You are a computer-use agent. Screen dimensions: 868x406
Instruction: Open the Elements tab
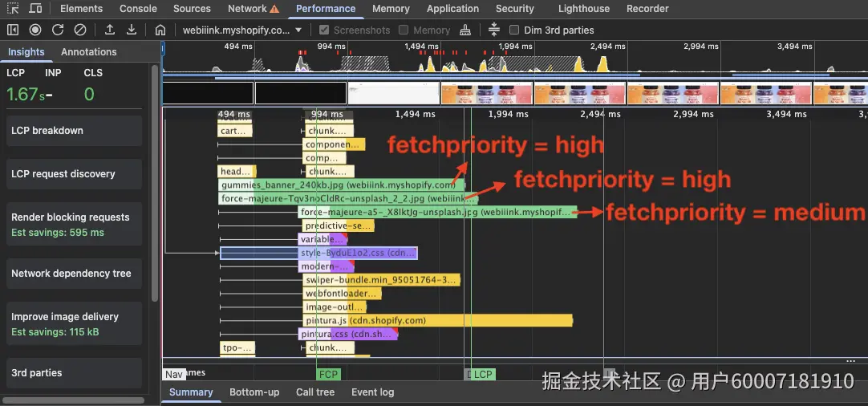pyautogui.click(x=81, y=8)
